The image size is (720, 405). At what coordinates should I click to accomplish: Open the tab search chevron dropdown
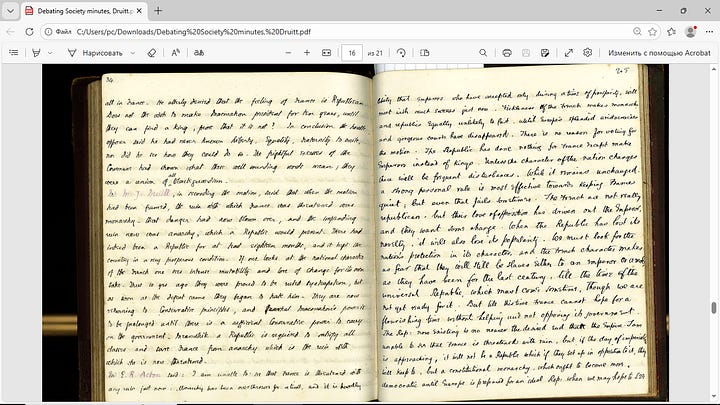pos(10,11)
